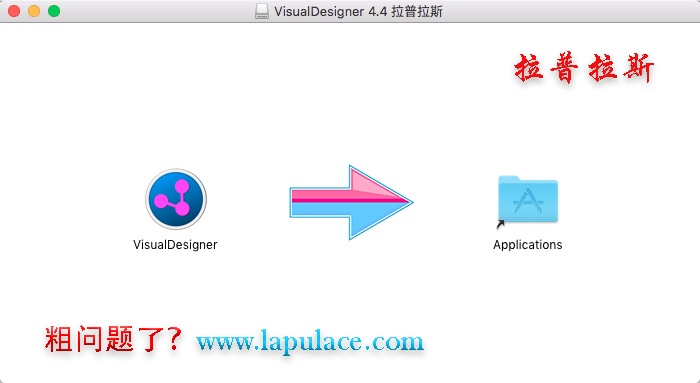Click the window title VisualDesigner 4.4 拉普拉斯
The height and width of the screenshot is (383, 700).
point(358,11)
